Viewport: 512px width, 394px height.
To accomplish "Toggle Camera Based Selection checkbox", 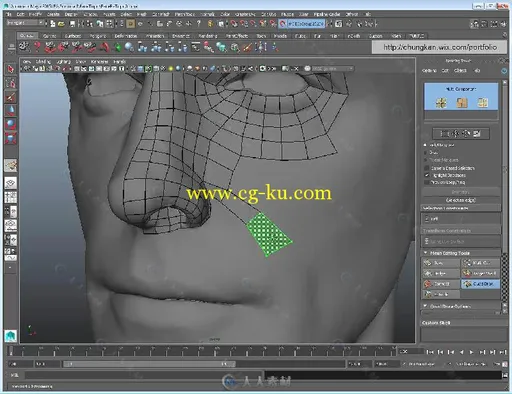I will pos(426,168).
